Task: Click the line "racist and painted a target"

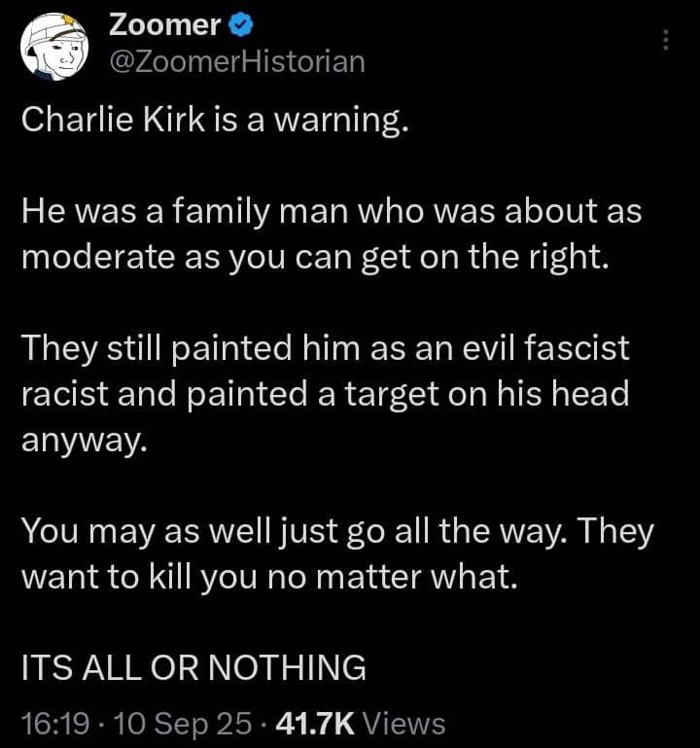Action: point(325,392)
